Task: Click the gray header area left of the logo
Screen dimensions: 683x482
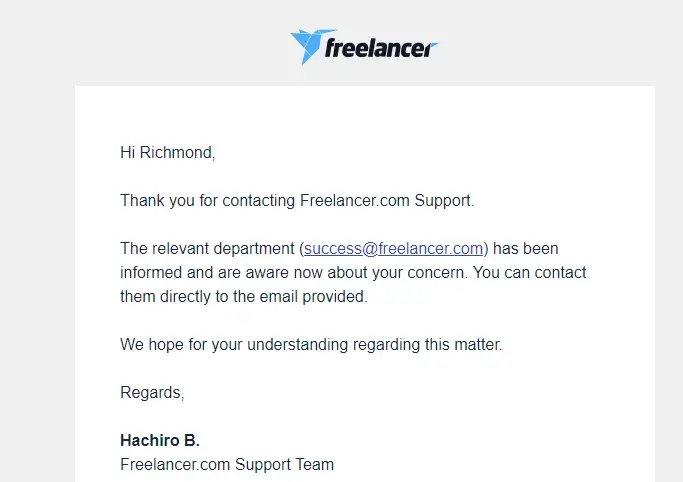Action: click(150, 45)
